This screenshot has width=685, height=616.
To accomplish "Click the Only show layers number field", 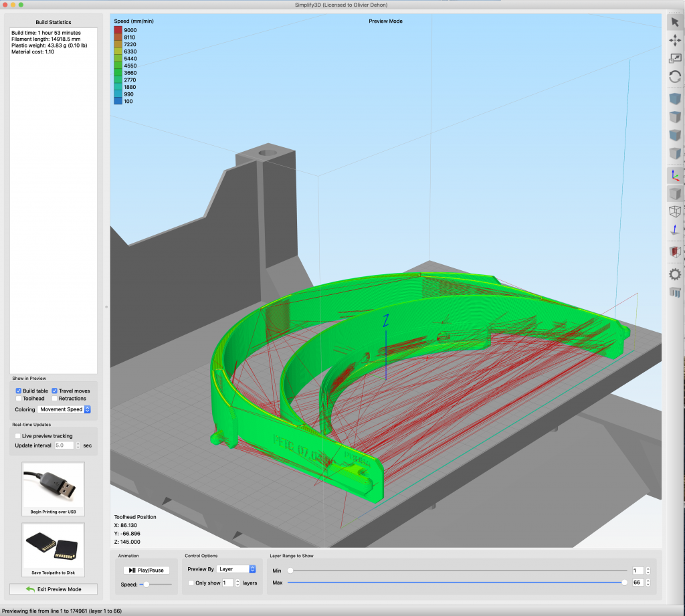I will pyautogui.click(x=227, y=583).
